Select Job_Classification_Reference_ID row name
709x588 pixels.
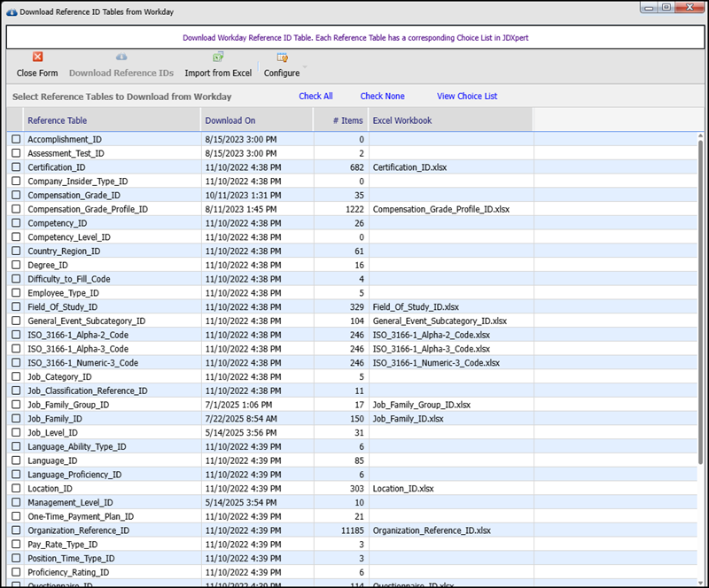(88, 391)
